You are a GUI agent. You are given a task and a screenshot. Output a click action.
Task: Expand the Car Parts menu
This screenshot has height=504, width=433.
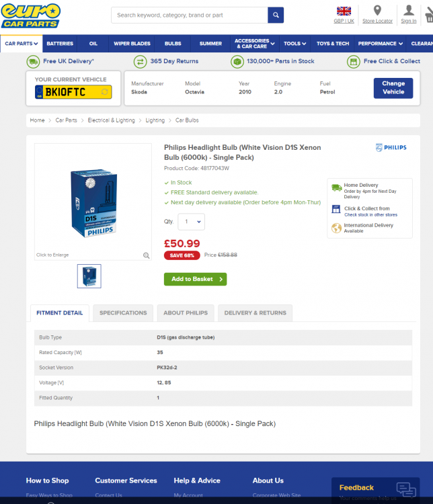coord(22,44)
